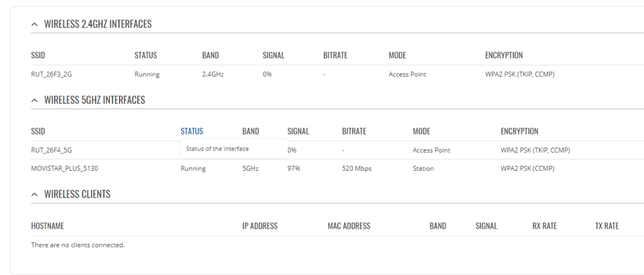This screenshot has width=644, height=275.
Task: Click the SIGNAL header in 5GHz table
Action: tap(298, 132)
